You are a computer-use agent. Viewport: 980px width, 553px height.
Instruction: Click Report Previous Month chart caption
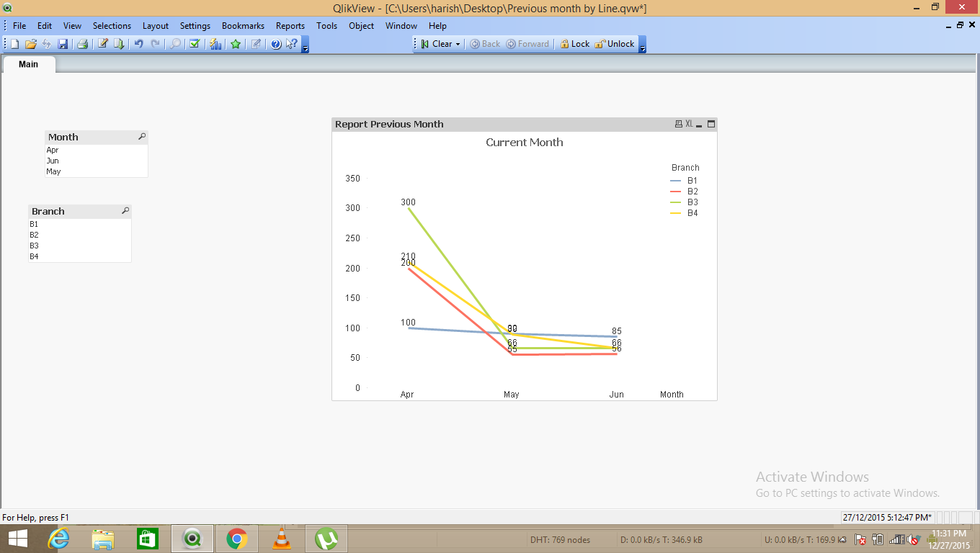(x=389, y=124)
